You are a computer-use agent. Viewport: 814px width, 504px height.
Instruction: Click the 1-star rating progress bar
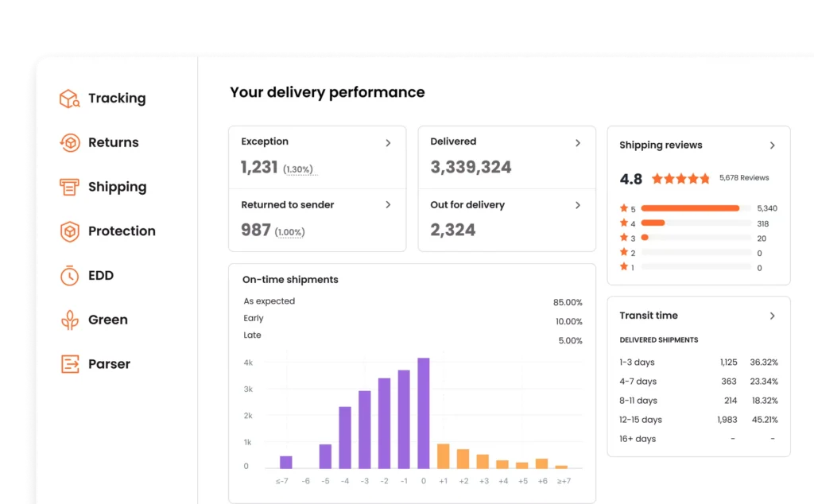(696, 267)
